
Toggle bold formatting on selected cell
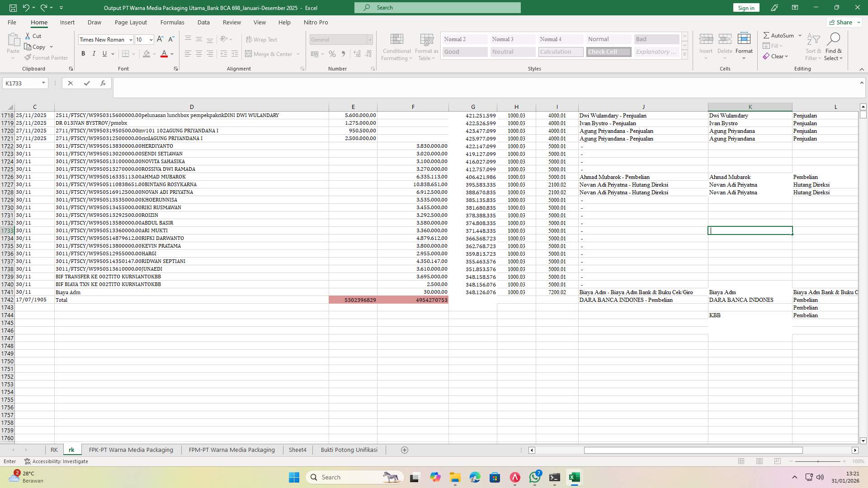[83, 53]
